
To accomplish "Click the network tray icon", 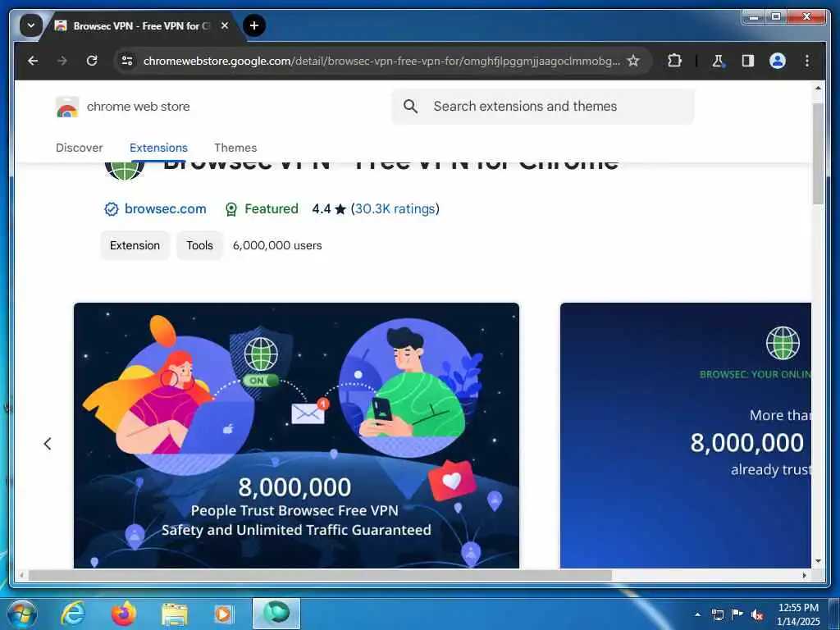I will click(717, 614).
